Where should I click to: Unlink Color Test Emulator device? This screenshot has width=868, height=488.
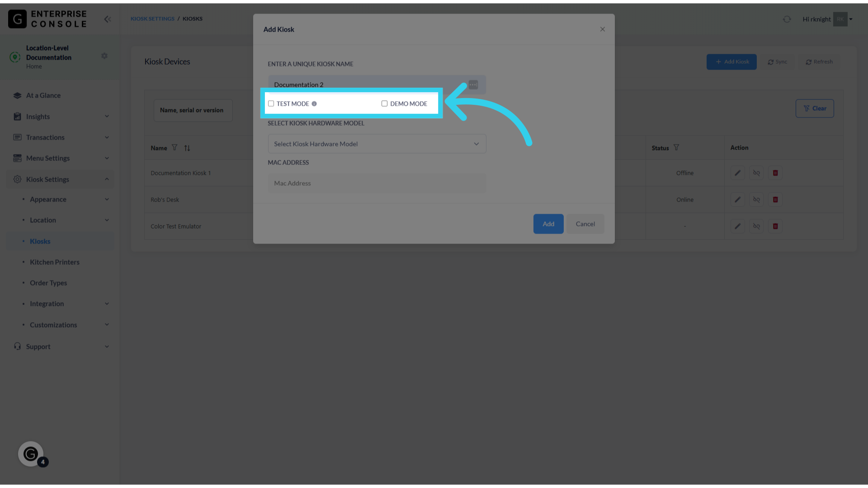click(756, 226)
